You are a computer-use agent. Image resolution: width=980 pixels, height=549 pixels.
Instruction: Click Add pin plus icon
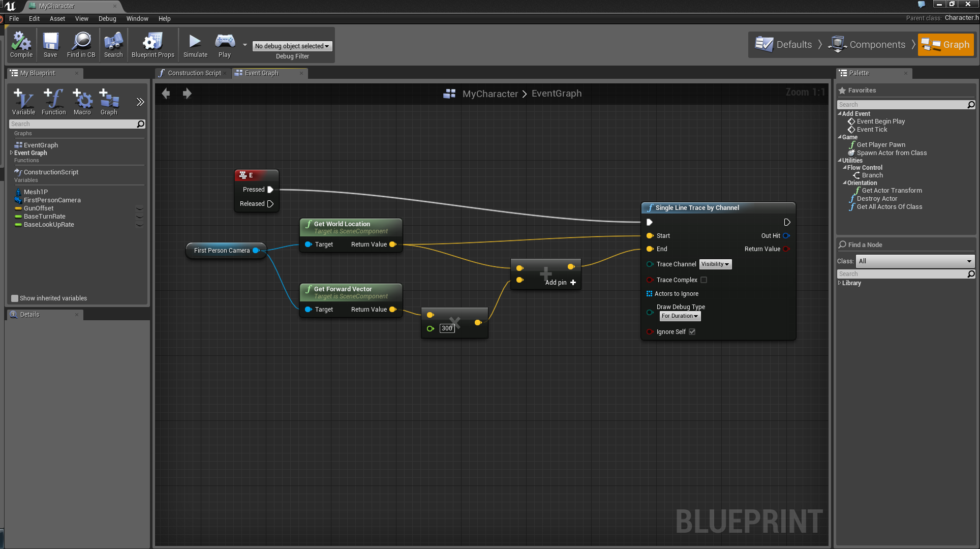coord(573,282)
